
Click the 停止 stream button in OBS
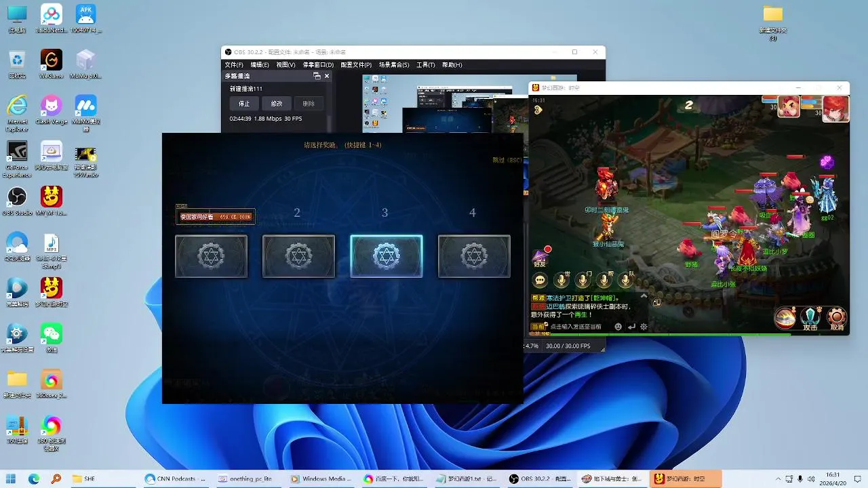pos(244,104)
